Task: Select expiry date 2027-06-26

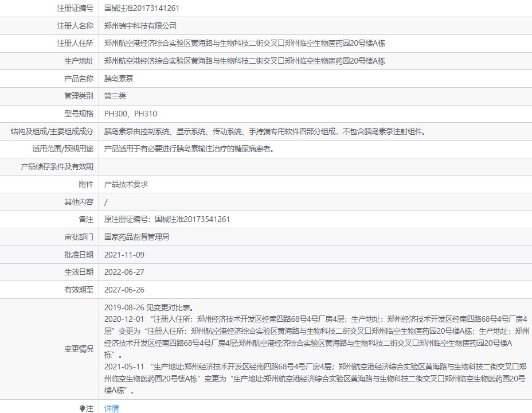Action: pos(124,290)
